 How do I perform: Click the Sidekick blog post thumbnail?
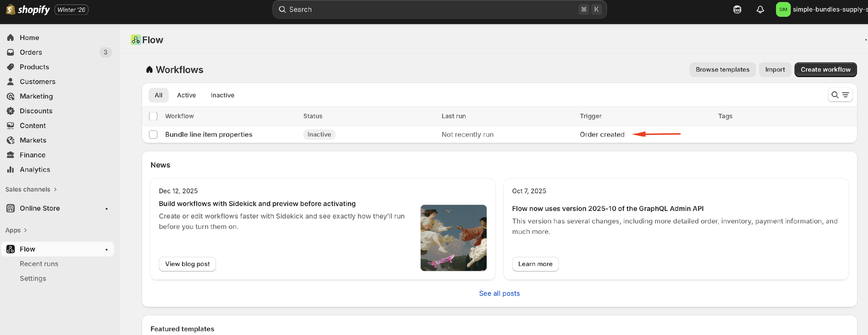[453, 238]
